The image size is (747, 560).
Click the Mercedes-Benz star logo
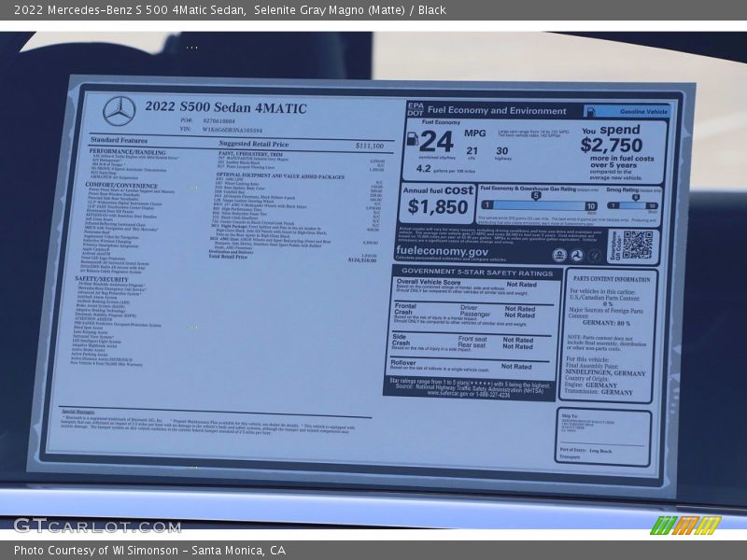pos(121,109)
